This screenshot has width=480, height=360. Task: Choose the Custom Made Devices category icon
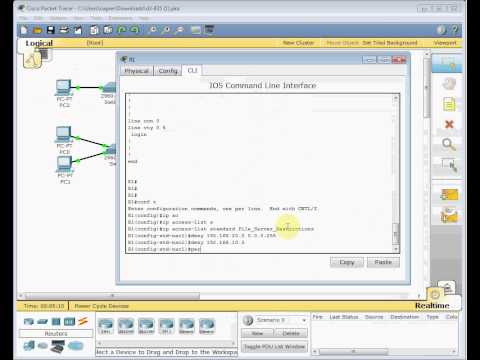click(57, 347)
